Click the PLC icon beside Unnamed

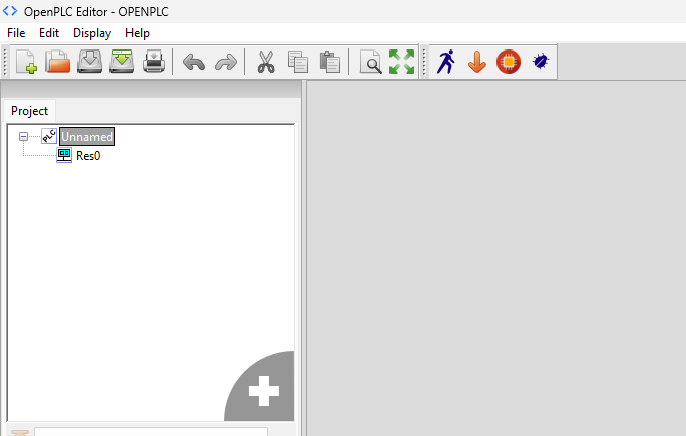click(x=49, y=136)
